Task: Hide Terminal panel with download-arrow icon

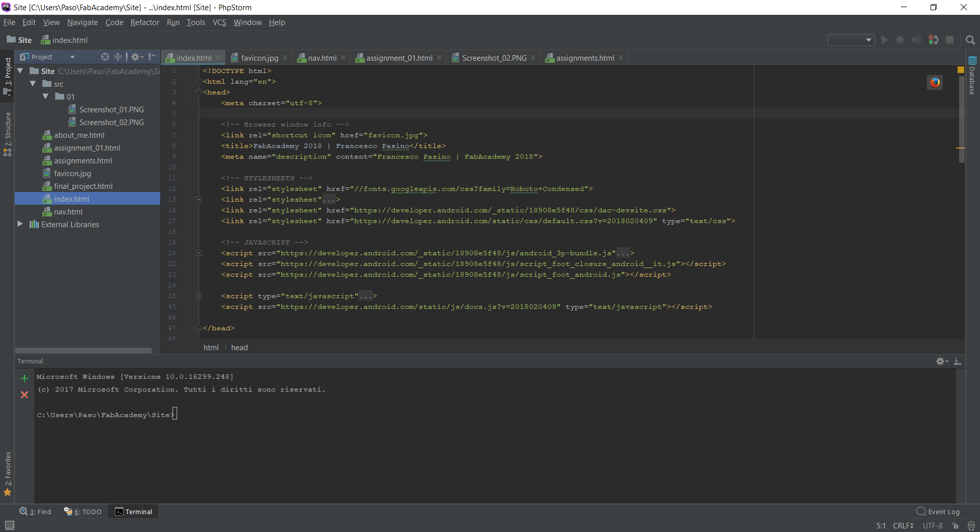Action: (x=958, y=361)
